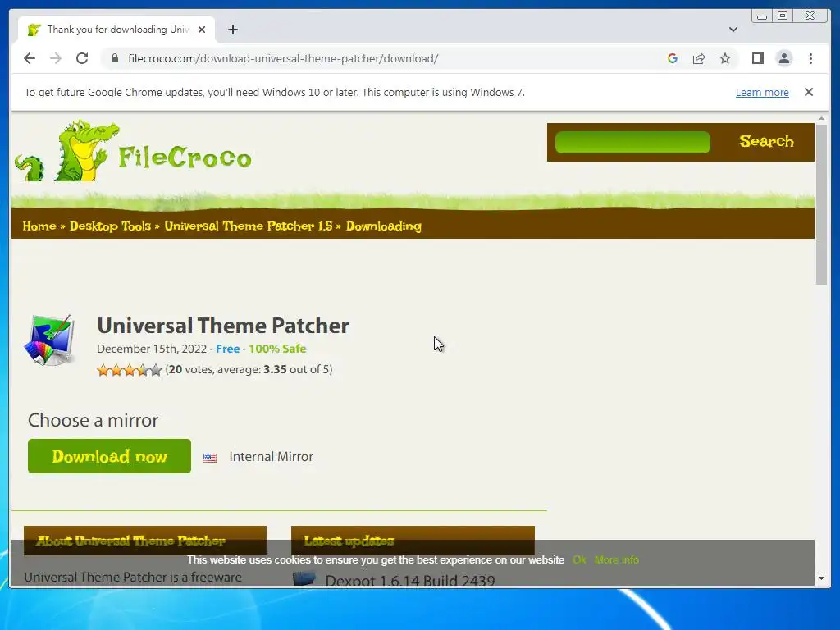Viewport: 840px width, 630px height.
Task: Click the Dexpot icon in latest updates
Action: [x=304, y=579]
